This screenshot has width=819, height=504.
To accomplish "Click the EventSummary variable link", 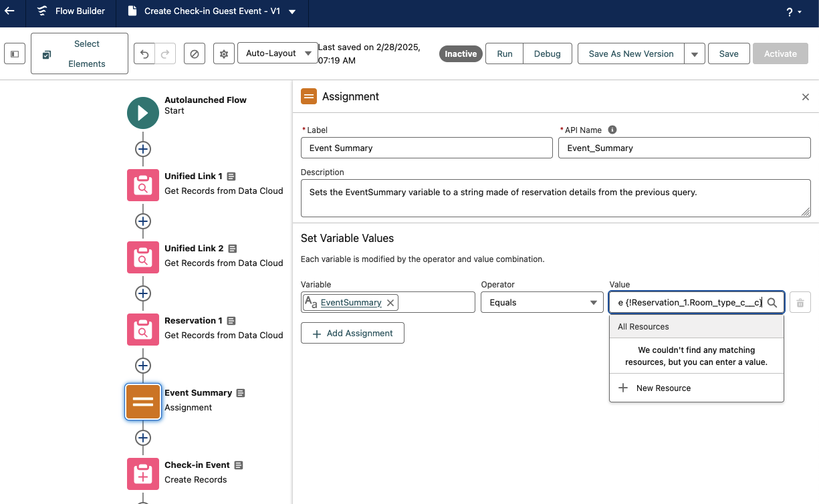I will click(351, 303).
